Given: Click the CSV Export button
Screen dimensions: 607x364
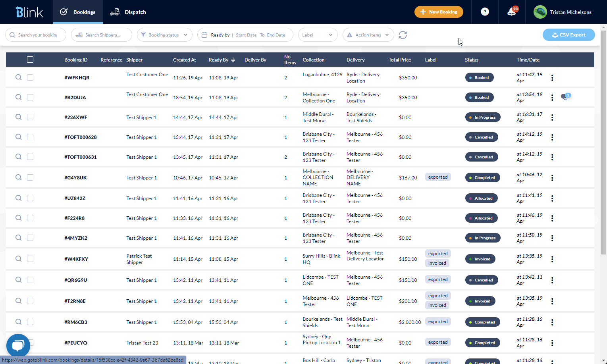Looking at the screenshot, I should pos(568,35).
